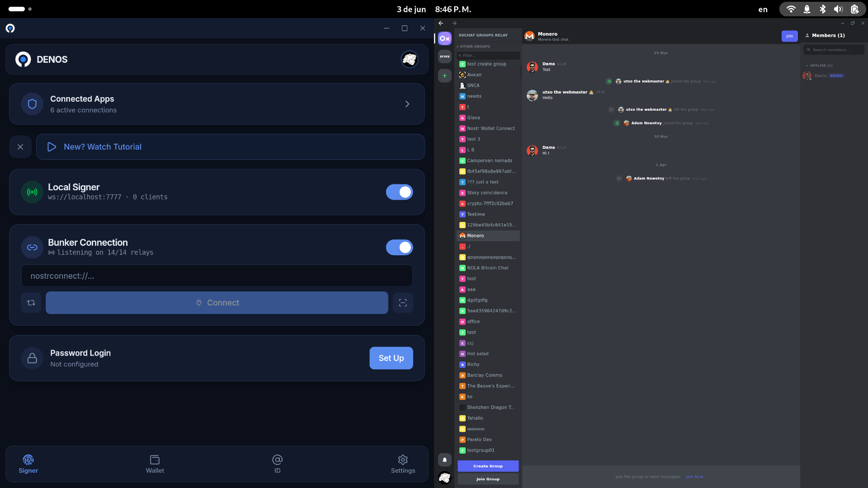The height and width of the screenshot is (488, 868).
Task: Go back in the chat window
Action: pos(441,23)
